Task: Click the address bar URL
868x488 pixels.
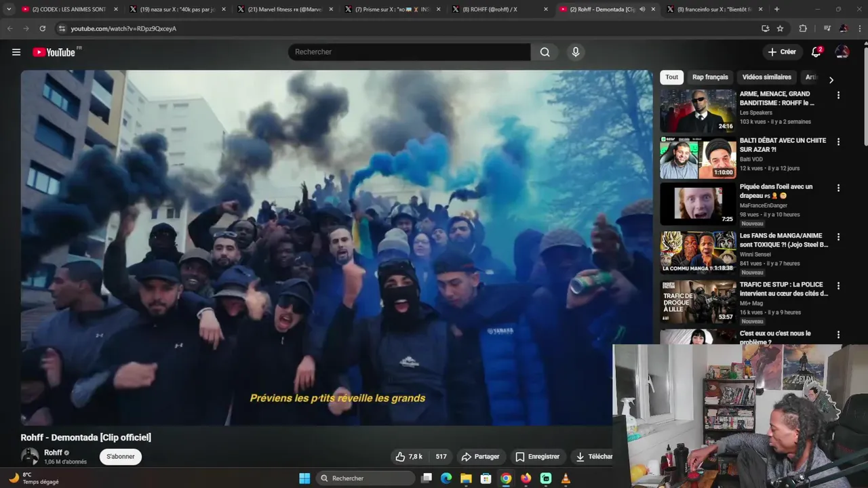Action: pyautogui.click(x=123, y=28)
